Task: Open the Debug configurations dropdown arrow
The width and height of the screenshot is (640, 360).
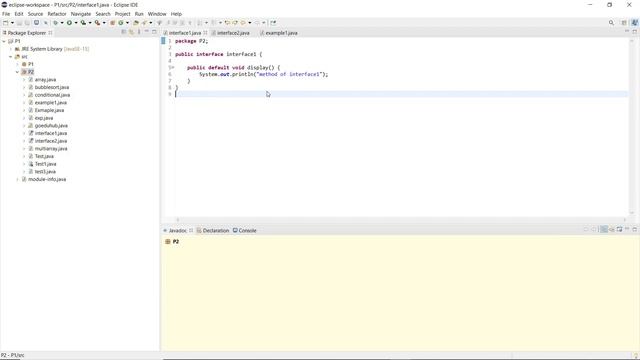Action: (x=62, y=23)
